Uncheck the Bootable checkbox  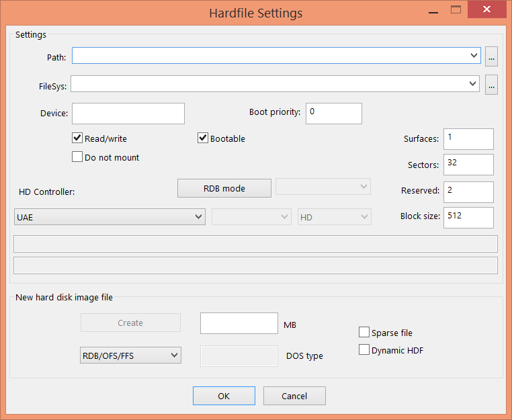click(x=203, y=138)
